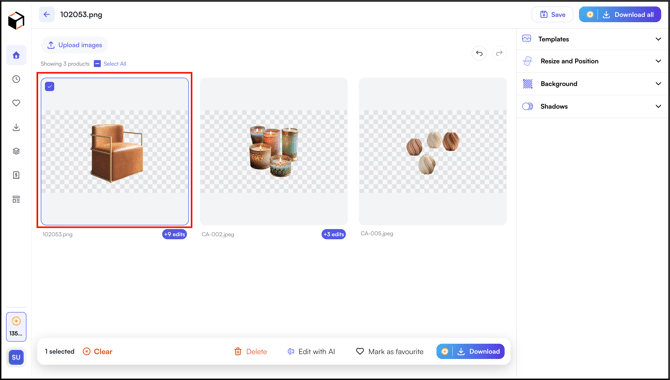670x380 pixels.
Task: Open the +9 edits badge
Action: tap(174, 234)
